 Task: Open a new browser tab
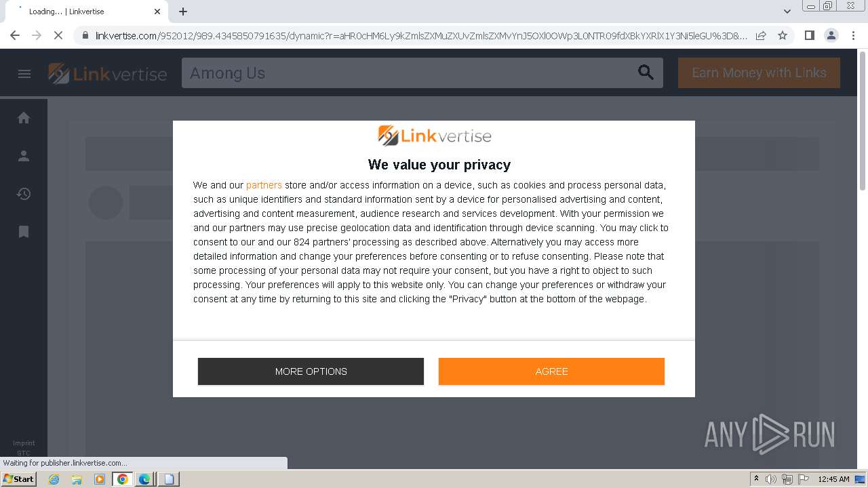183,12
